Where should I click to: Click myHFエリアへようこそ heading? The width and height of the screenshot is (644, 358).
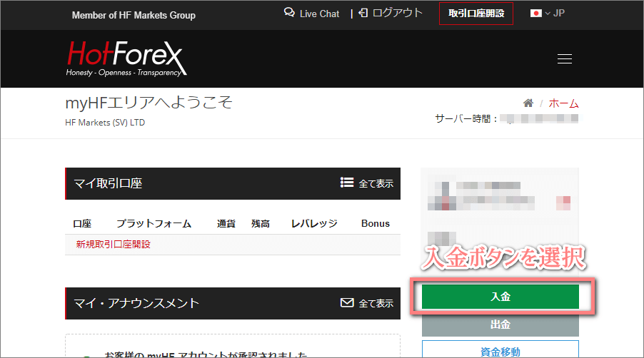point(149,103)
